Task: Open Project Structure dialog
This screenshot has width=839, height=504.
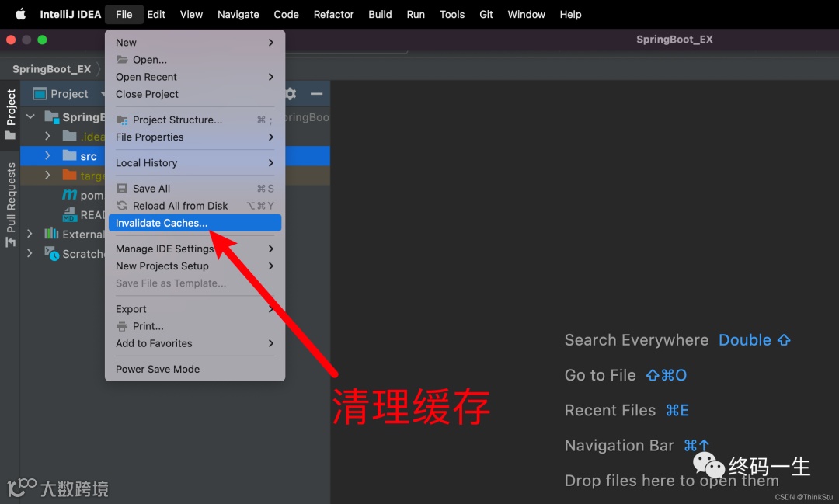Action: (195, 120)
